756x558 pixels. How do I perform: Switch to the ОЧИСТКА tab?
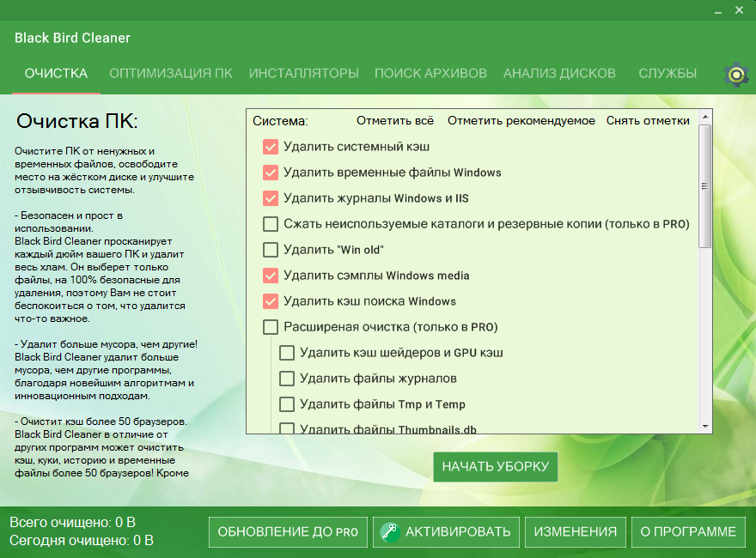pyautogui.click(x=56, y=73)
